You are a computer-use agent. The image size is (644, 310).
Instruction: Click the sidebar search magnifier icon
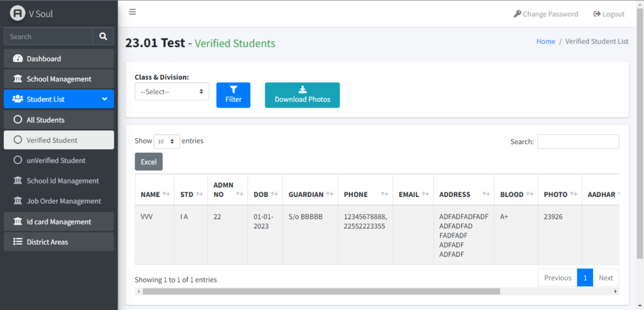(x=103, y=36)
